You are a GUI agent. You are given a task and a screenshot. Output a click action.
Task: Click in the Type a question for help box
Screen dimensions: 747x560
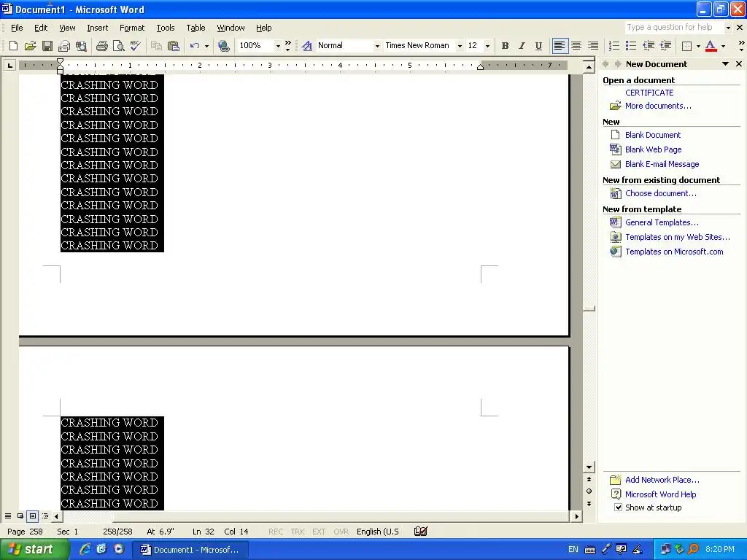[673, 28]
